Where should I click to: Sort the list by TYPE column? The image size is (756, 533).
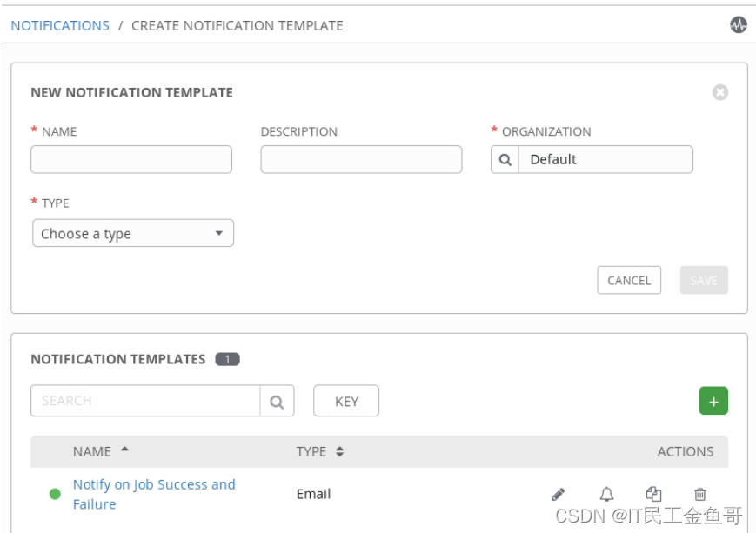coord(339,451)
